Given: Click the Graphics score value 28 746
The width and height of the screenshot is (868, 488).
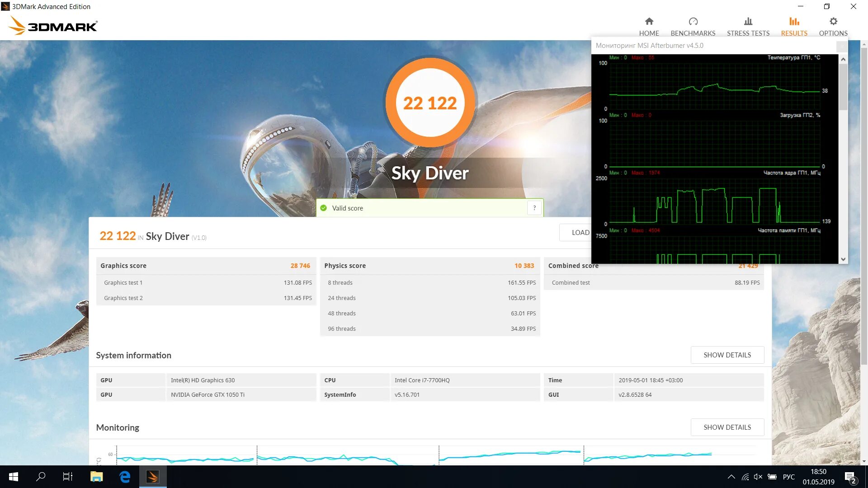Looking at the screenshot, I should (x=300, y=266).
